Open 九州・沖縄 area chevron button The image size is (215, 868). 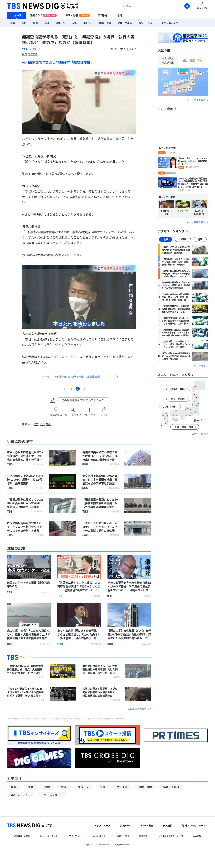click(170, 406)
